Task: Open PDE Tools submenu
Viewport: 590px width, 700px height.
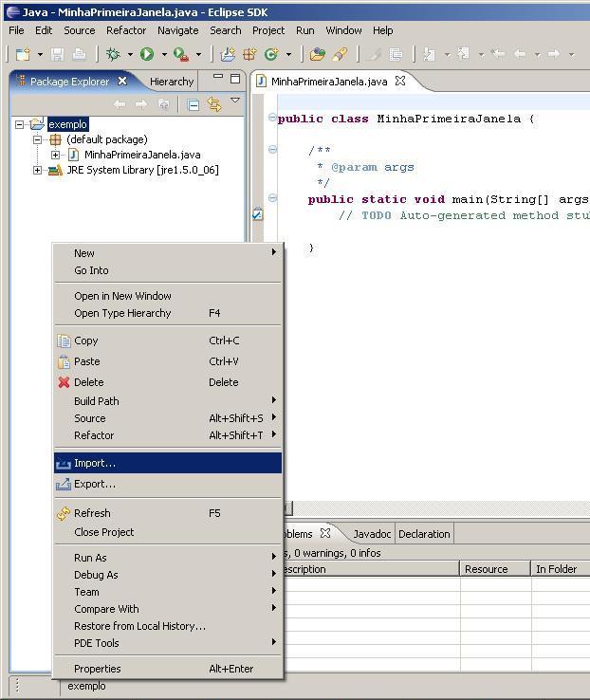Action: pyautogui.click(x=168, y=643)
